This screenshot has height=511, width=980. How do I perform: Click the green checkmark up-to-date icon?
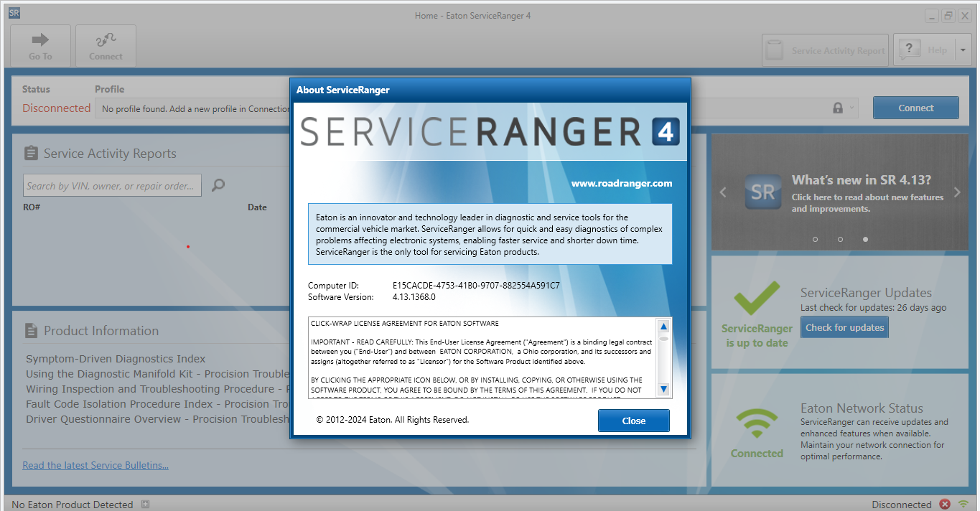click(x=757, y=298)
